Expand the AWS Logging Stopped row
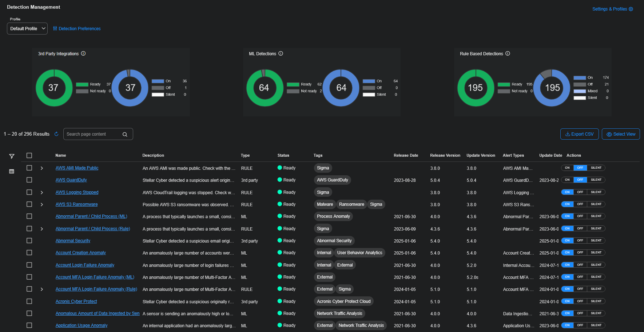 pos(42,192)
